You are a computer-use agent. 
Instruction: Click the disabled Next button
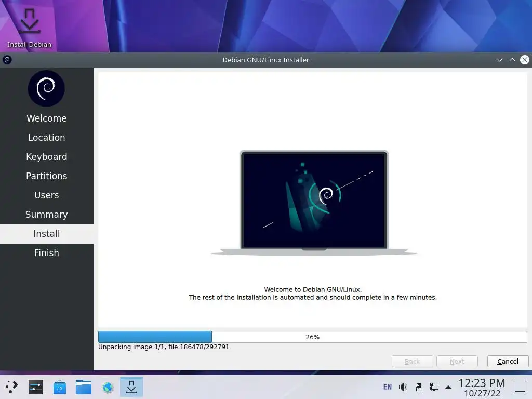pos(457,362)
